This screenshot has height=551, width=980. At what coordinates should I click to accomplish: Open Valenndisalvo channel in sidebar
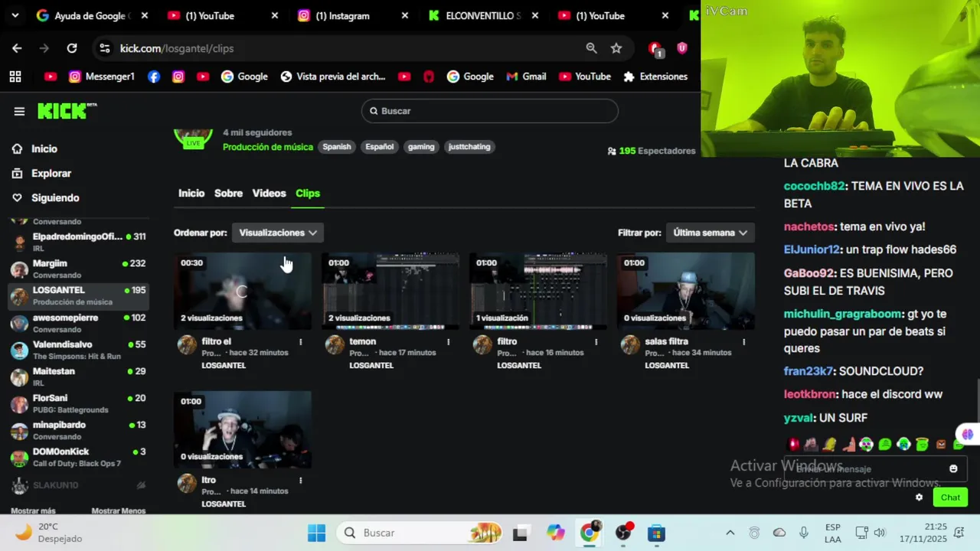coord(77,350)
